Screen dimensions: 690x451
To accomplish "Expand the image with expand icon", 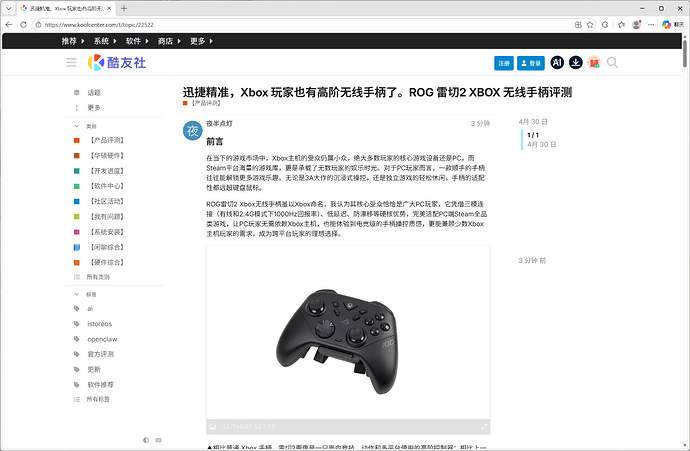I will [x=484, y=426].
